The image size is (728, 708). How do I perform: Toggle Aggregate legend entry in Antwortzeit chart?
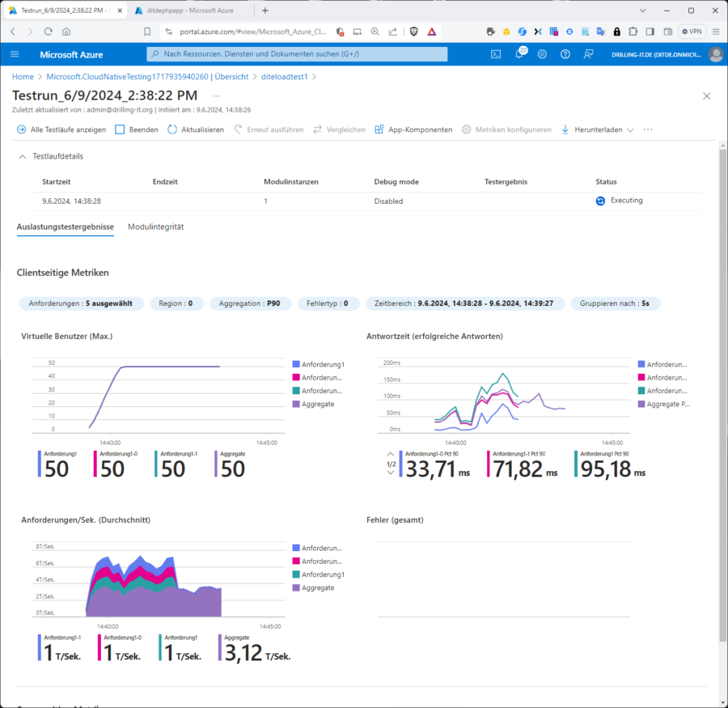(667, 403)
